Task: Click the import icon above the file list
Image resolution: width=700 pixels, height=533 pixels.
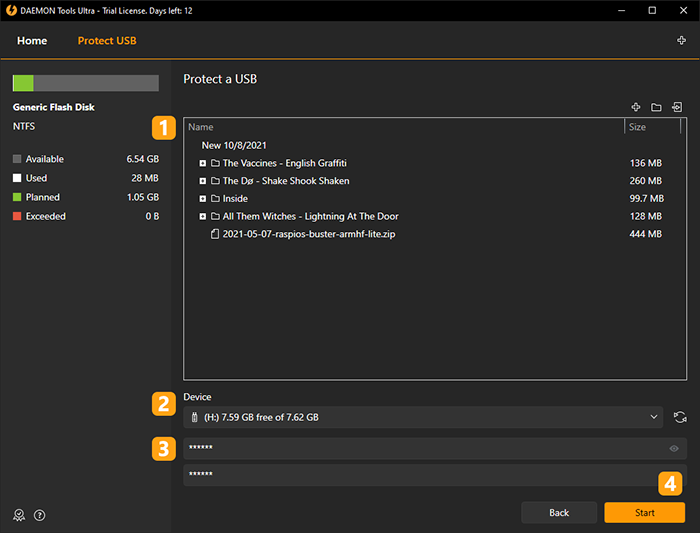Action: tap(677, 107)
